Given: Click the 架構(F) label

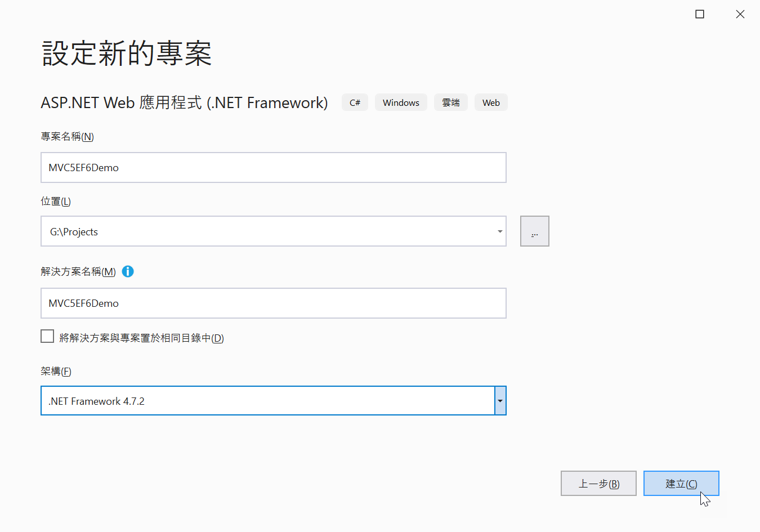Looking at the screenshot, I should click(x=56, y=372).
